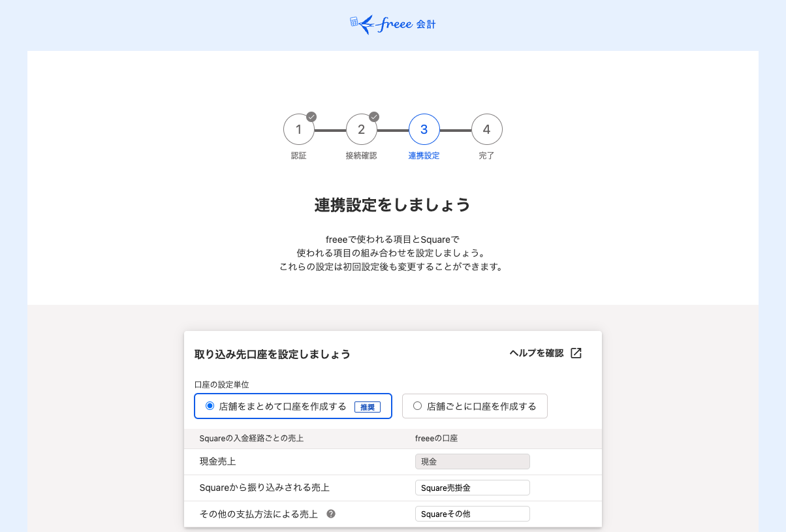This screenshot has width=786, height=532.
Task: Click the checkmark badge on step 1
Action: pyautogui.click(x=311, y=117)
